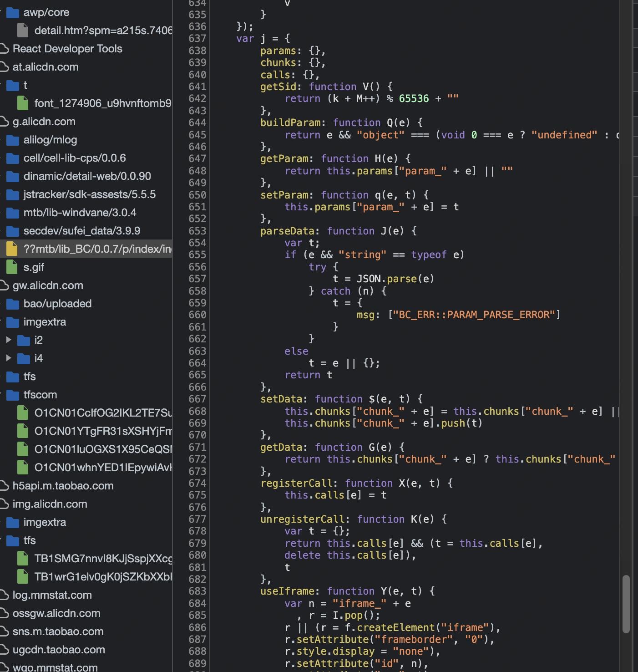Toggle breakpoint on line number 657
The image size is (638, 672).
tap(197, 279)
